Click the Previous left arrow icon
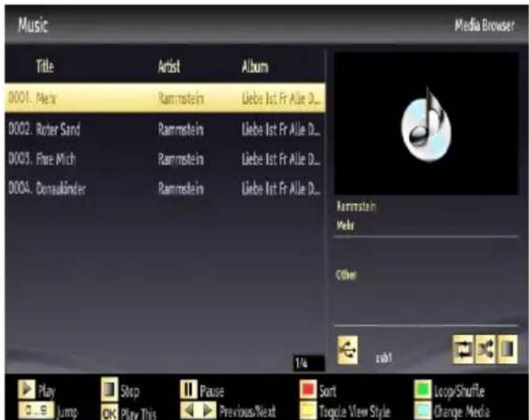Viewport: 529px width, 420px height. tap(189, 410)
